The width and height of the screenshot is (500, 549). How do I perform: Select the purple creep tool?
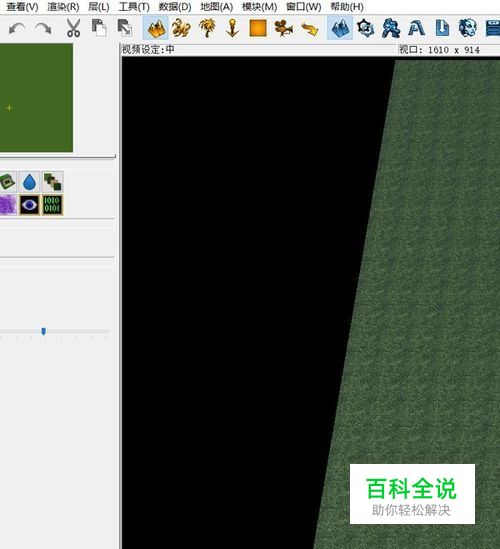8,205
